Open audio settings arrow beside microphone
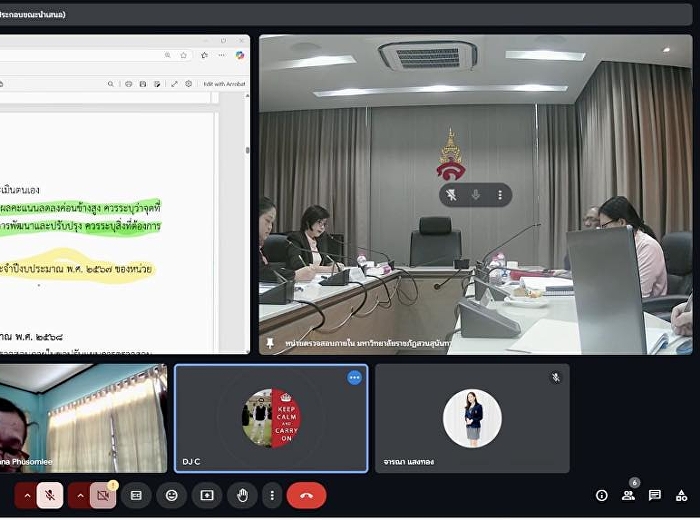 click(27, 495)
